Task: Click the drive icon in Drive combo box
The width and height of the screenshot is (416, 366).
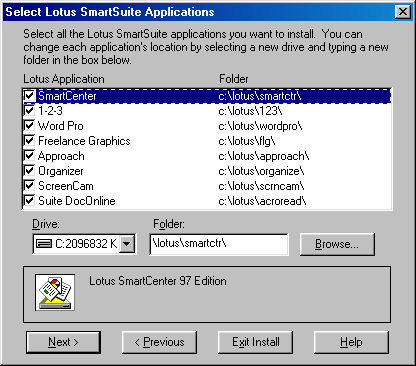Action: [43, 244]
